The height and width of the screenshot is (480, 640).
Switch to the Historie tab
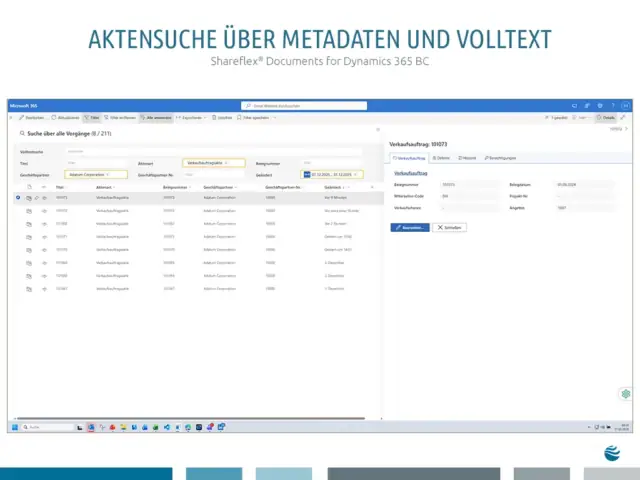click(467, 158)
